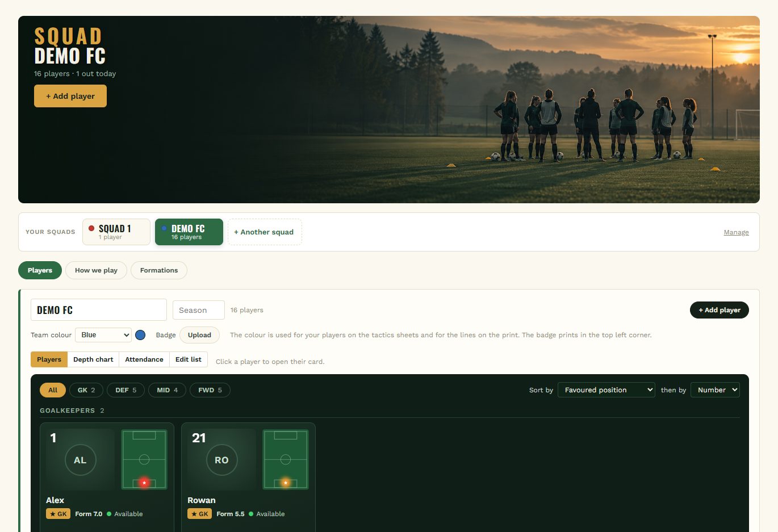Open the Team colour Blue dropdown
Screen dimensions: 778x532
coord(103,335)
